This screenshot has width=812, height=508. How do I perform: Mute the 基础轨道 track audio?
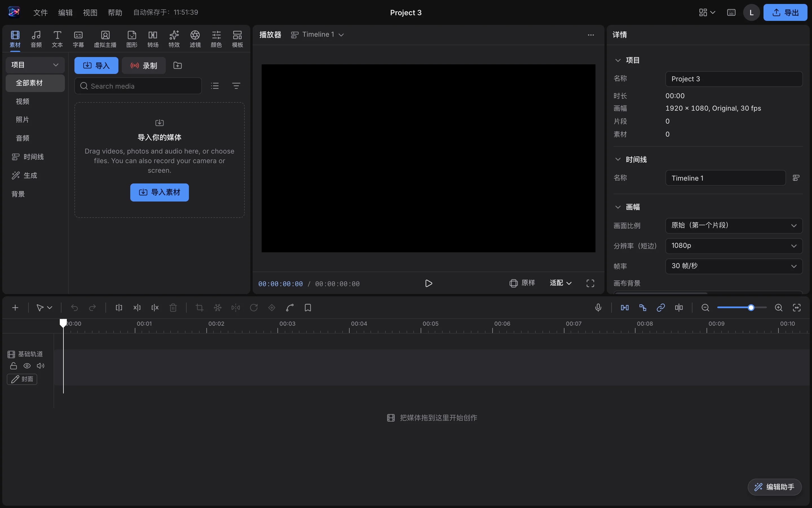tap(41, 365)
